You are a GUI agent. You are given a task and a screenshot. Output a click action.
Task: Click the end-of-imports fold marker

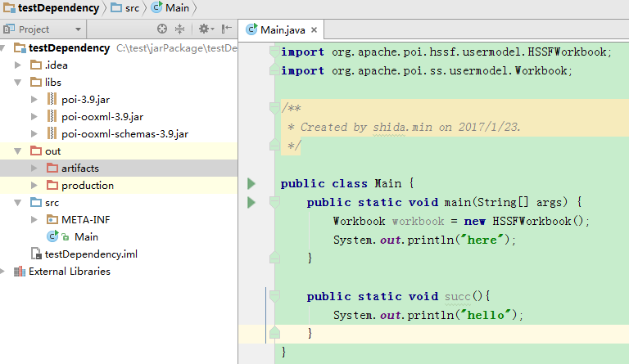point(274,70)
